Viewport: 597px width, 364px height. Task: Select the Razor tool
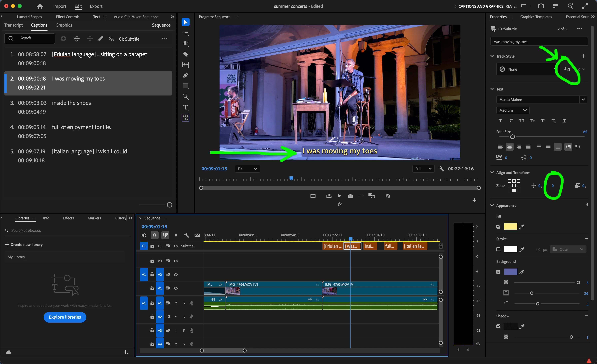tap(185, 54)
